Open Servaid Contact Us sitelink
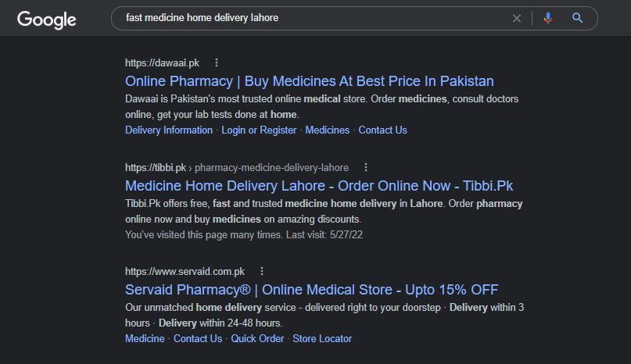Viewport: 631px width, 364px height. (x=198, y=339)
